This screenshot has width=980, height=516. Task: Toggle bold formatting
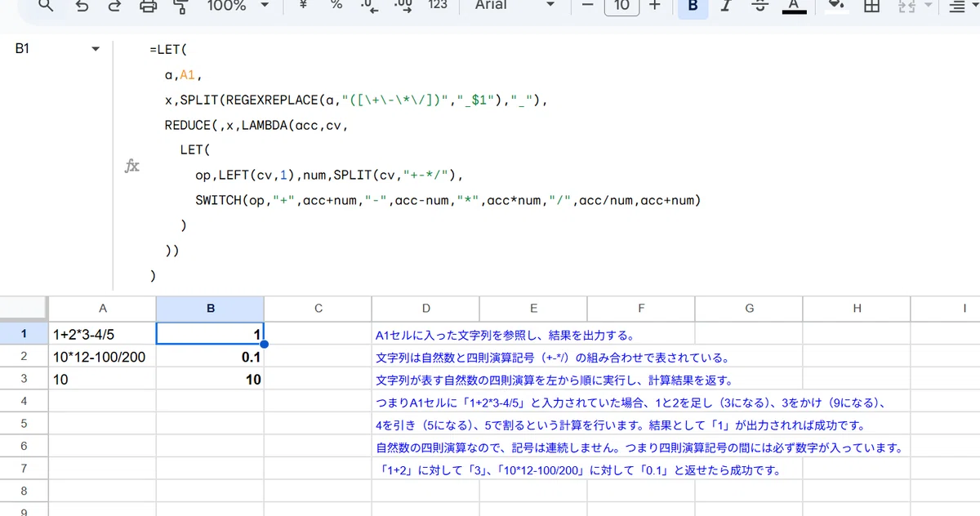pos(693,6)
